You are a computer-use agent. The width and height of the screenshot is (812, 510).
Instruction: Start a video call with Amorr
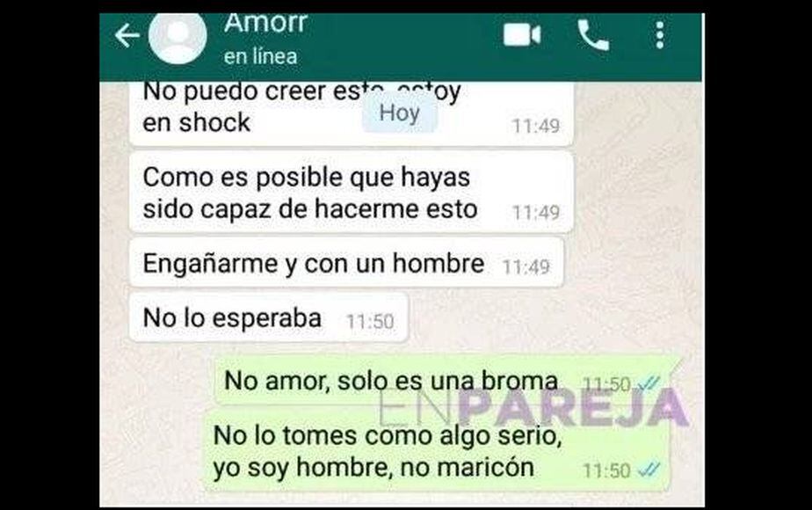521,35
